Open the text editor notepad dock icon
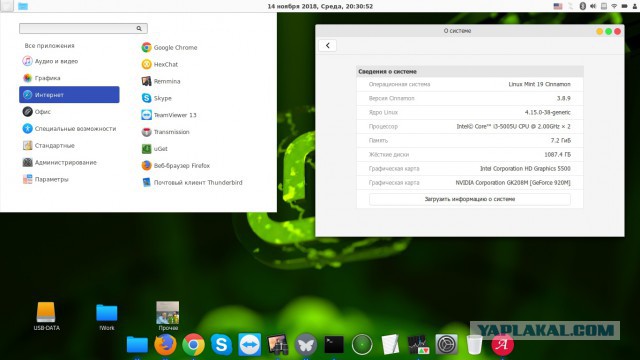Screen dimensions: 640x360 (x=390, y=344)
